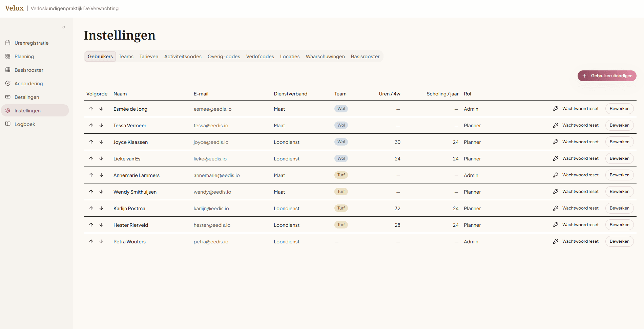Screen dimensions: 644x329
Task: Move Annemarie Lammers up
Action: click(x=91, y=175)
